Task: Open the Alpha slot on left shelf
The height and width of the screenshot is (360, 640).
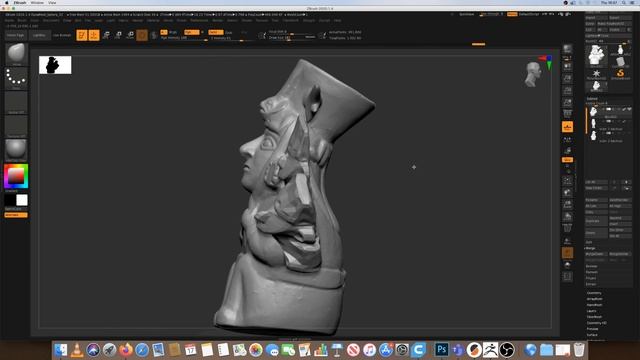Action: click(16, 102)
